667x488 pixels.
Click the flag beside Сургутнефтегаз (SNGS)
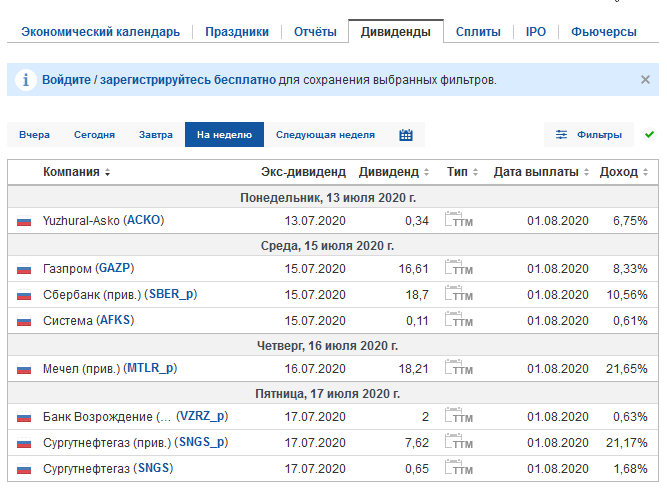24,469
